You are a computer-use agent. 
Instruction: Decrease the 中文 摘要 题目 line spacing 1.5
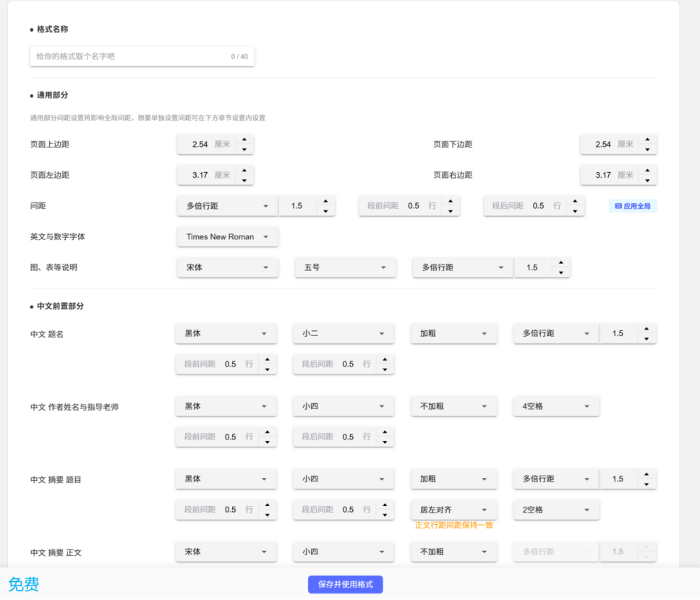coord(646,484)
